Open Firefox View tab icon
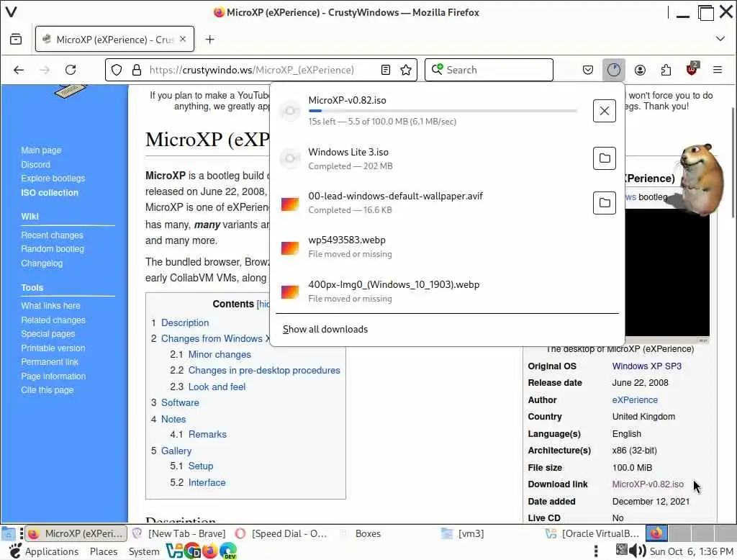737x560 pixels. tap(16, 40)
